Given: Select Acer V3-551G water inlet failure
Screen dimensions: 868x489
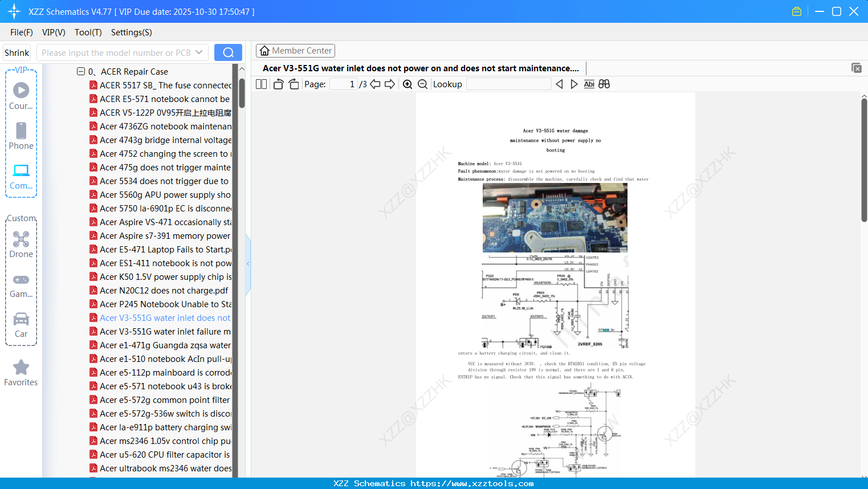Looking at the screenshot, I should pos(165,332).
